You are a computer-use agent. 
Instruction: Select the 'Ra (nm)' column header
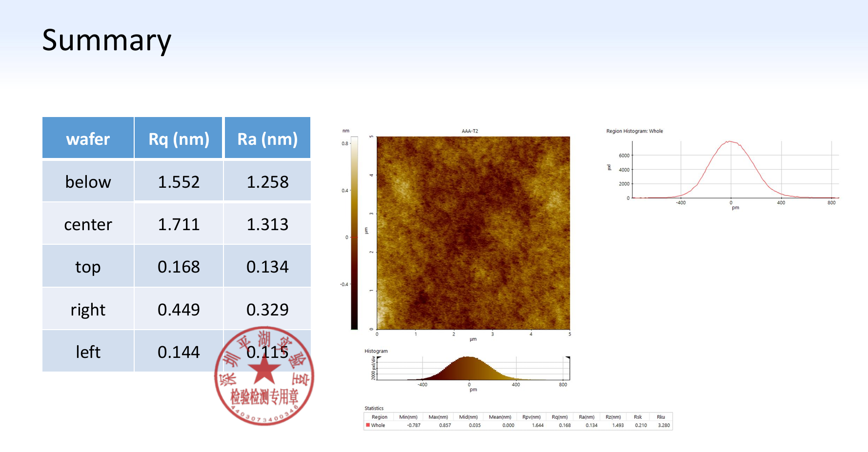coord(267,138)
